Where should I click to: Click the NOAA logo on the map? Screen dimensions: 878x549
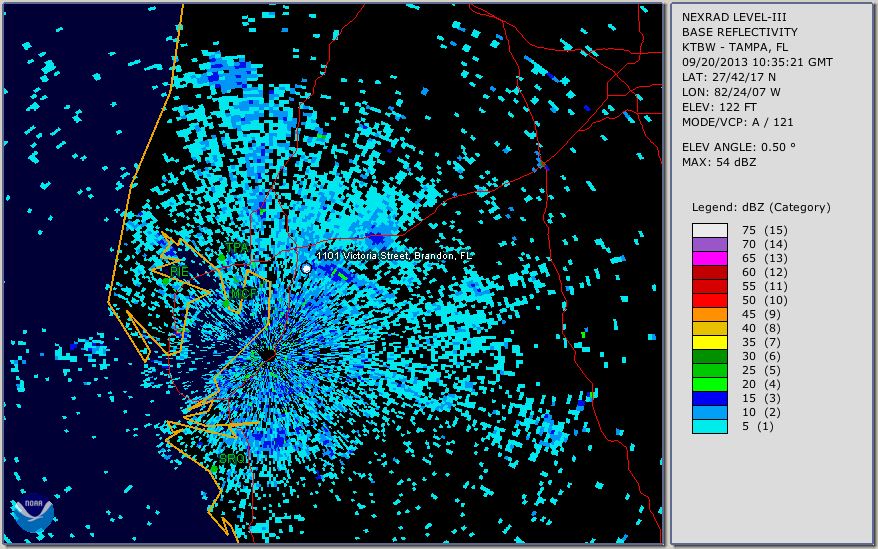point(34,512)
